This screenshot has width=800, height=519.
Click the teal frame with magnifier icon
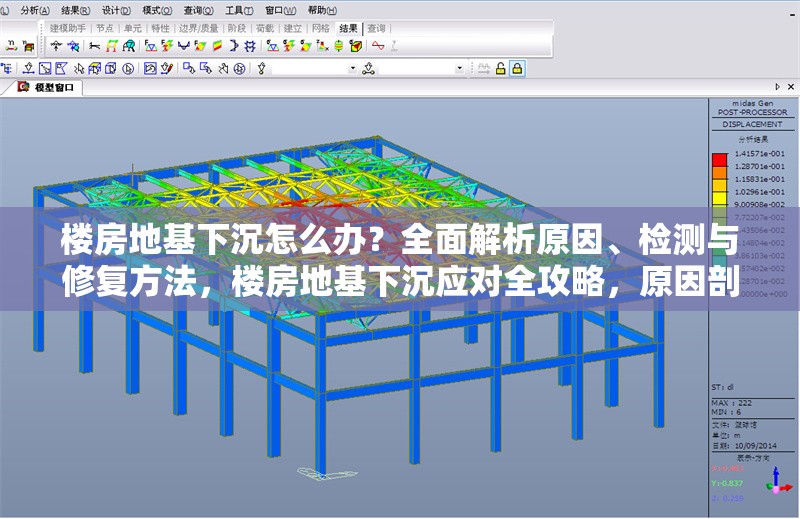pyautogui.click(x=129, y=46)
